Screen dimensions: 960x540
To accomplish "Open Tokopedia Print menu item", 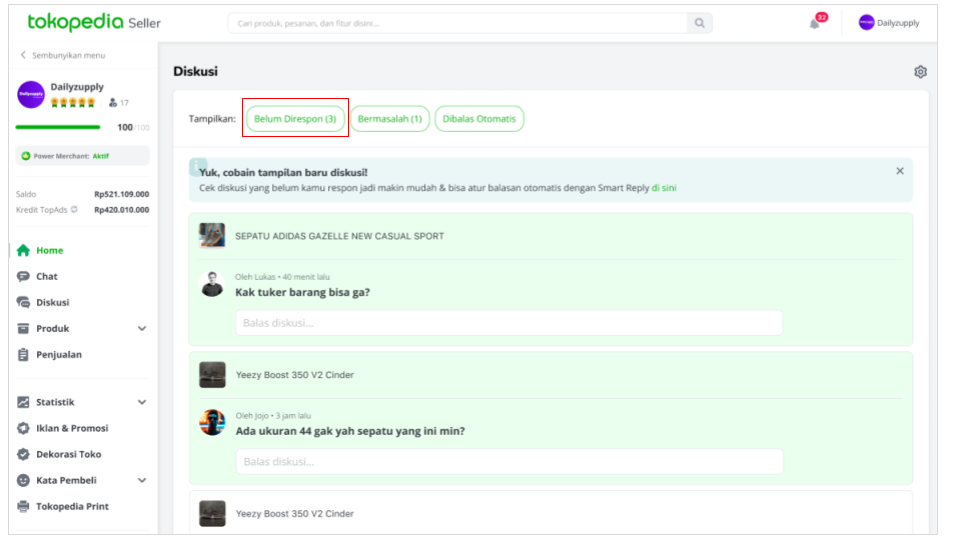I will point(72,506).
